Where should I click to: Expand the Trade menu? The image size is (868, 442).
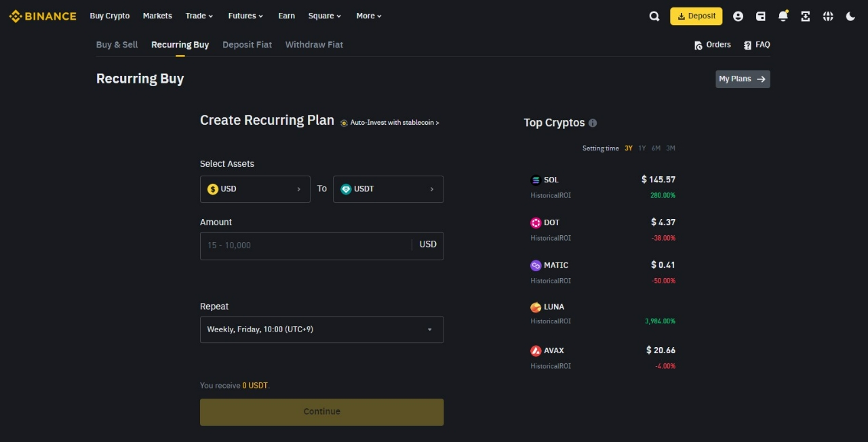click(x=199, y=16)
